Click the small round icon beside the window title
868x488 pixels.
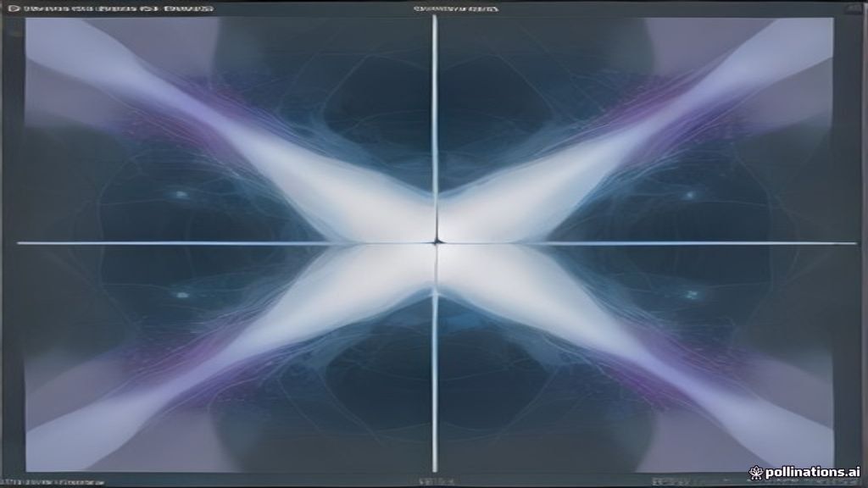14,8
